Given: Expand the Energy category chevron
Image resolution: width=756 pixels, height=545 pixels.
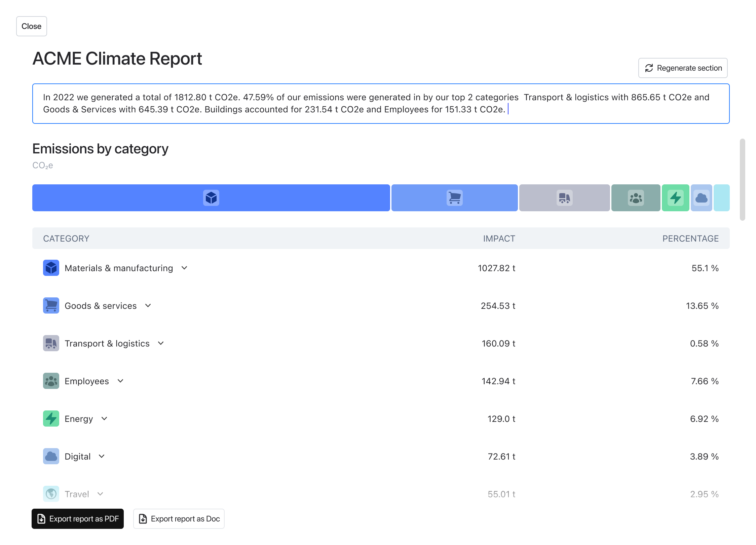Looking at the screenshot, I should click(104, 419).
